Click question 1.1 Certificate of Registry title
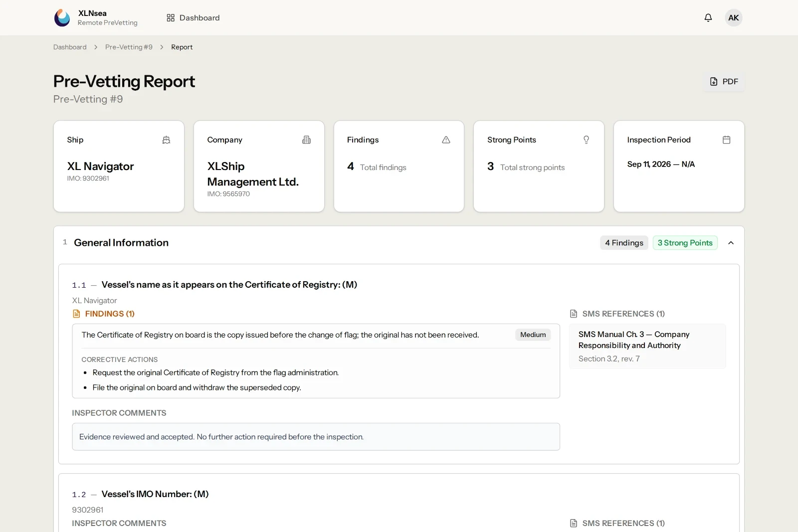798x532 pixels. point(229,285)
